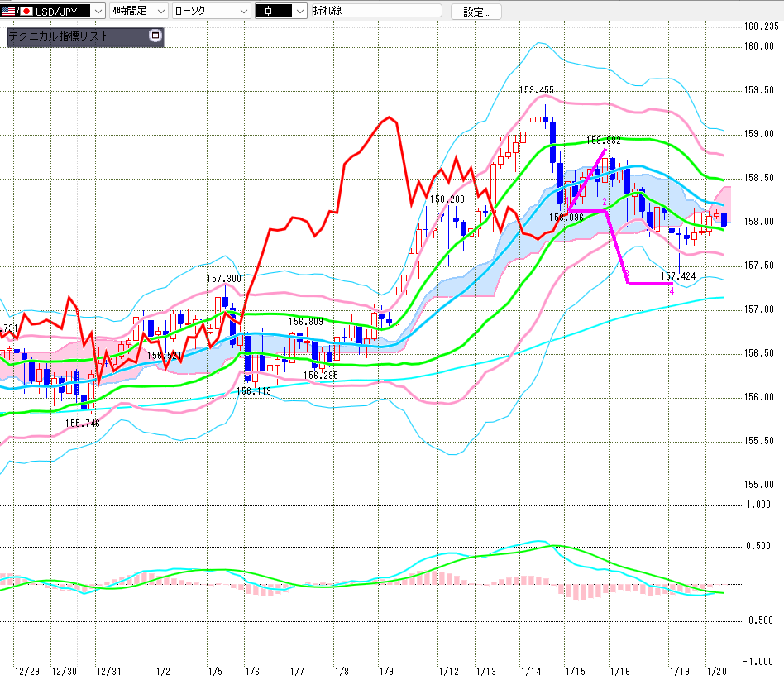Screen dimensions: 784x680
Task: Click the magenta wave marker labeled 4
Action: click(x=672, y=290)
